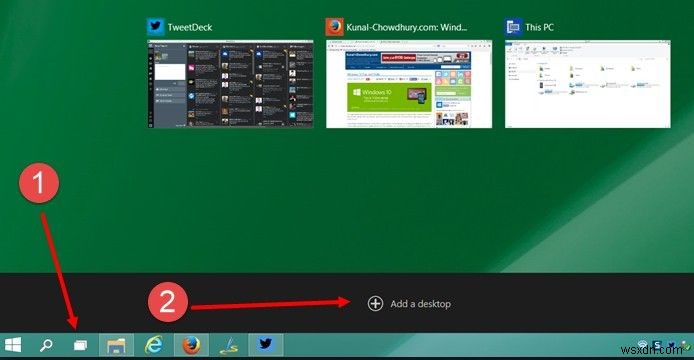Image resolution: width=694 pixels, height=360 pixels.
Task: Switch to Firefox via taskbar icon
Action: tap(191, 345)
